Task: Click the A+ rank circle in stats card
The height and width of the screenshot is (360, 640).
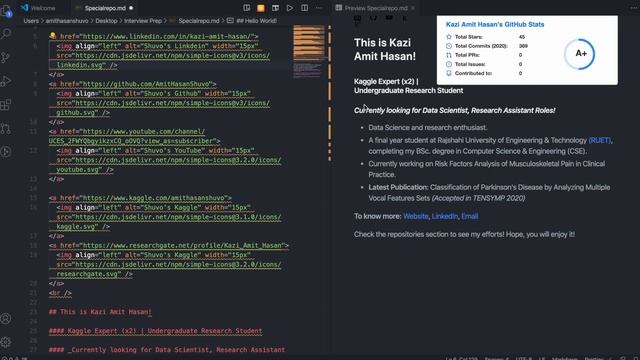Action: (580, 54)
